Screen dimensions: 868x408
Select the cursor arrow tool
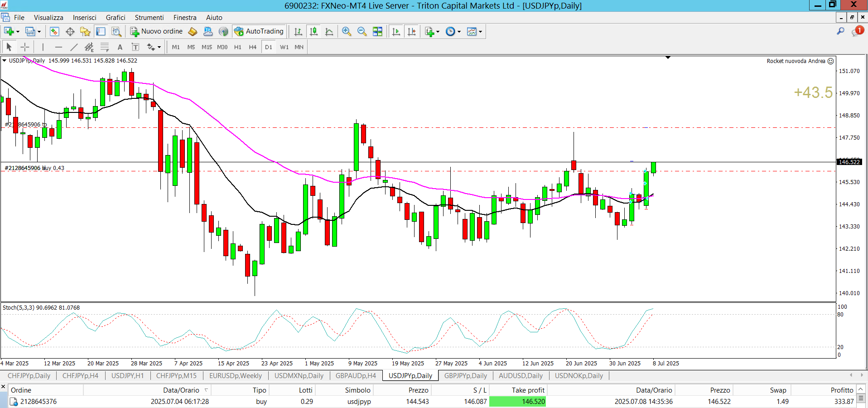pos(9,47)
